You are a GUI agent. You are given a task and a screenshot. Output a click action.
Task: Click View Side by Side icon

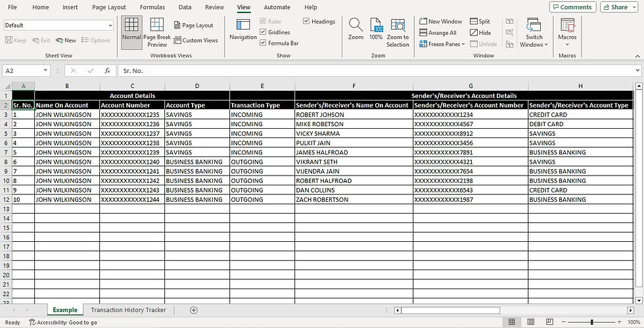tap(510, 22)
